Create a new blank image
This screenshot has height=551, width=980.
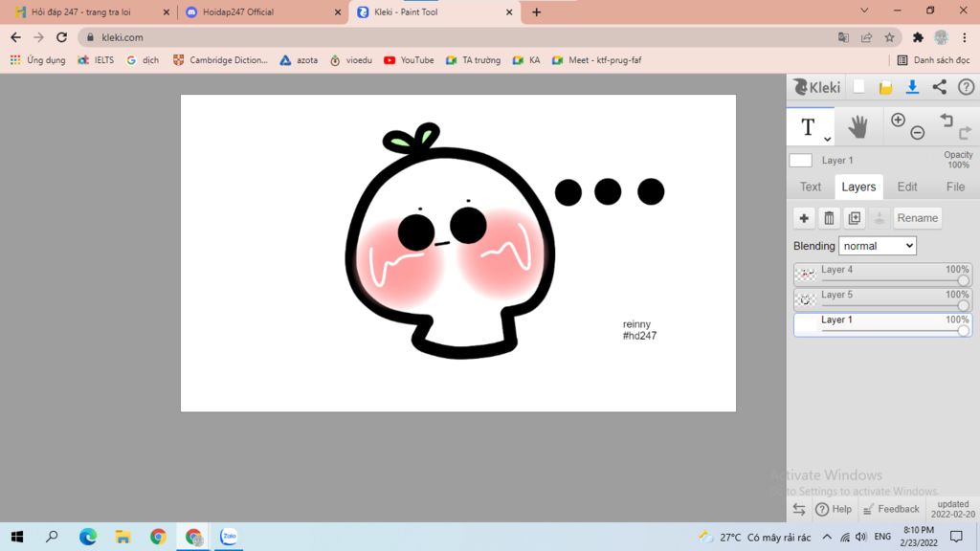pos(858,87)
